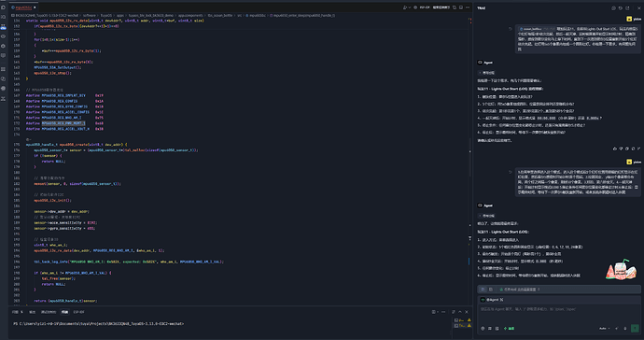Click the highlighted MPU6050_REG_PWR_MGMT_1 define

63,123
